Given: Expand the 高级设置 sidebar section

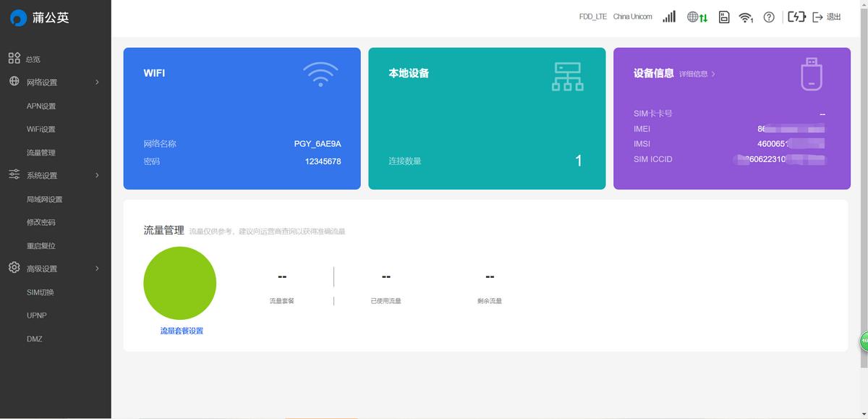Looking at the screenshot, I should coord(51,268).
